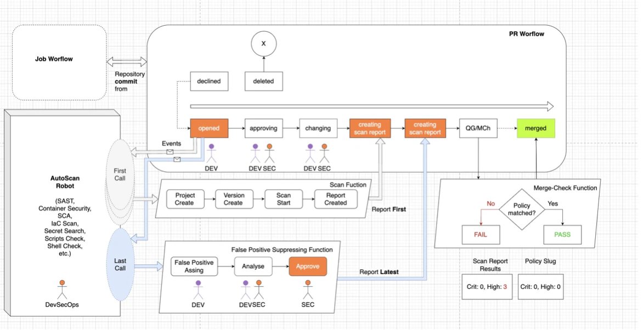Click the False Positive Assing box
The width and height of the screenshot is (644, 330).
point(194,266)
